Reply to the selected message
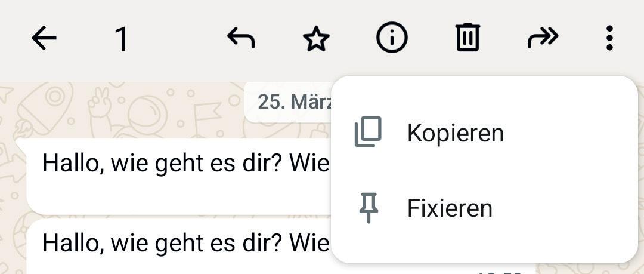 tap(241, 39)
